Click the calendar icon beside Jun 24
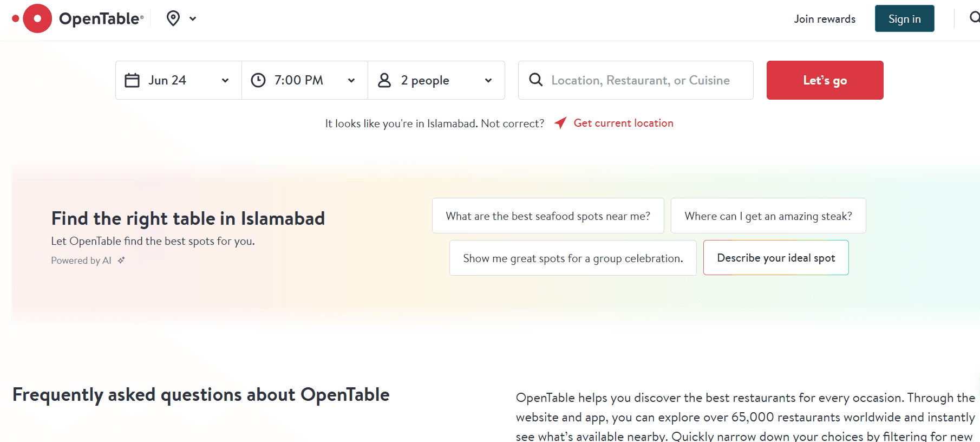The image size is (980, 442). [x=132, y=80]
